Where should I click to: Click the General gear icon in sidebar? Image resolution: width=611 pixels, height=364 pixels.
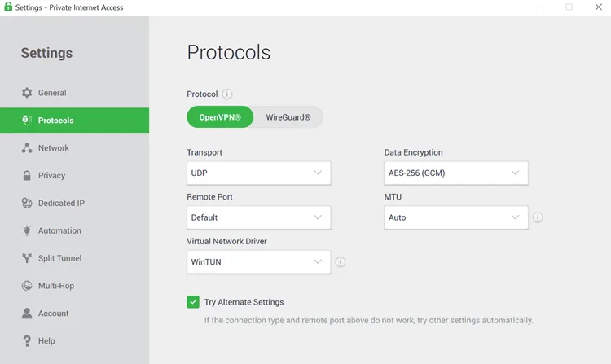pyautogui.click(x=27, y=93)
